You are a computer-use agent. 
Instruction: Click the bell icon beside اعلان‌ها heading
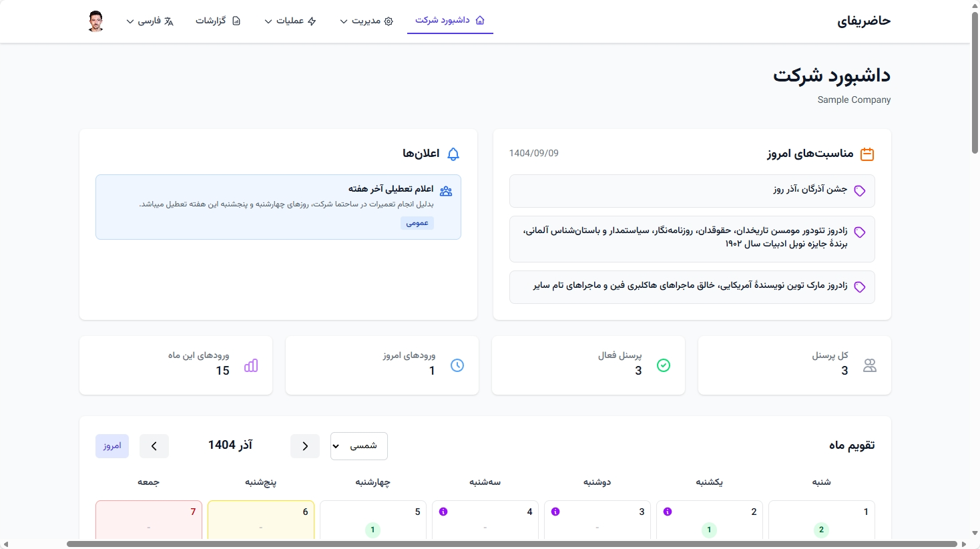click(x=453, y=154)
